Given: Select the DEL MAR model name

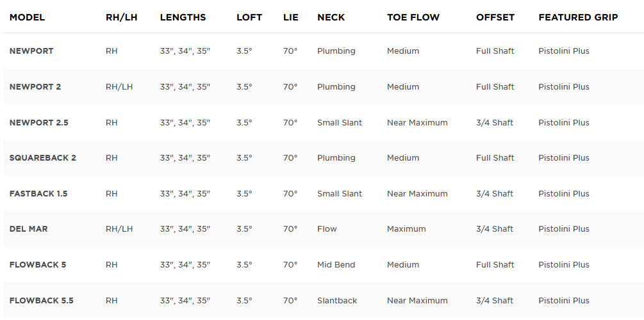Looking at the screenshot, I should pos(28,229).
